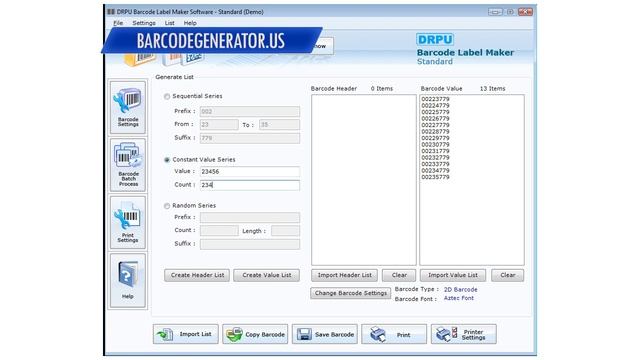Click Copy Barcode button
This screenshot has width=640, height=360.
[255, 334]
